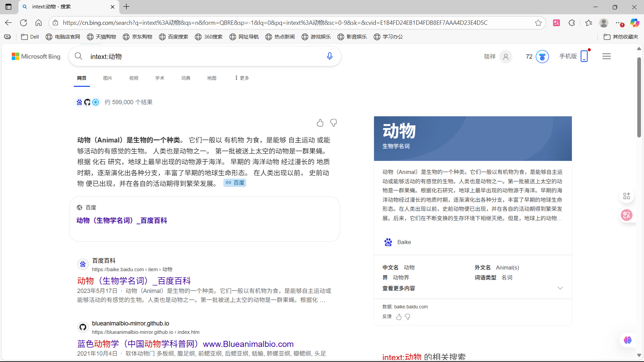Switch to the 图片 search tab
The image size is (644, 362).
pos(107,78)
